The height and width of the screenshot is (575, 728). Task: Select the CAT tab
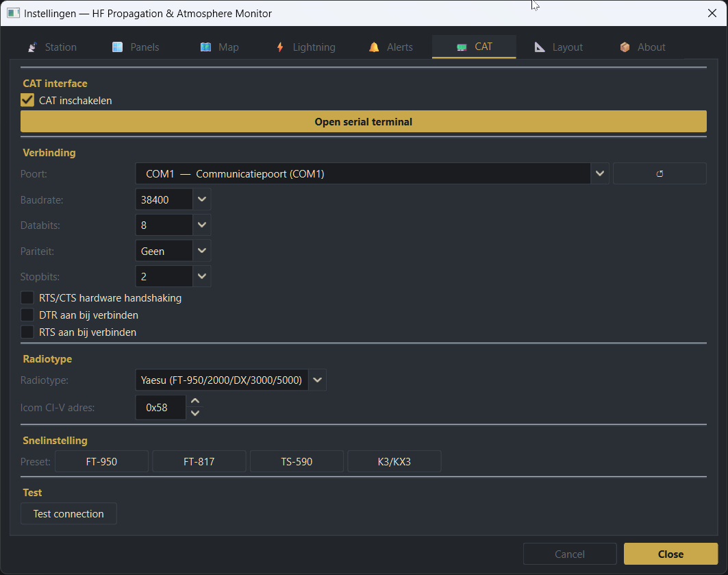474,47
